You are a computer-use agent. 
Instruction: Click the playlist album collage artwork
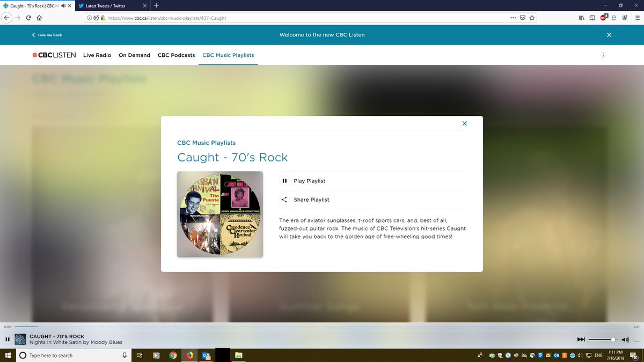220,214
